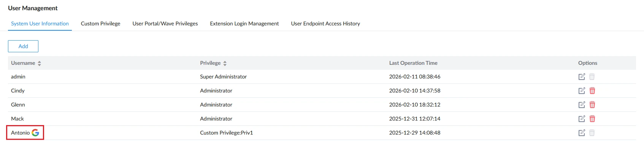
Task: Select the Antonio username text
Action: coord(21,133)
